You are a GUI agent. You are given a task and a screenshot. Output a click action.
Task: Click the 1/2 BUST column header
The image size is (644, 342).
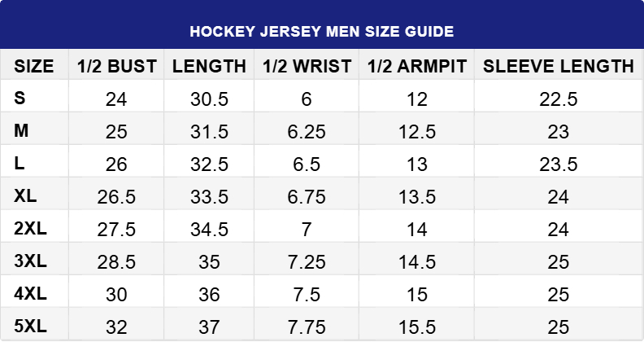pyautogui.click(x=116, y=67)
